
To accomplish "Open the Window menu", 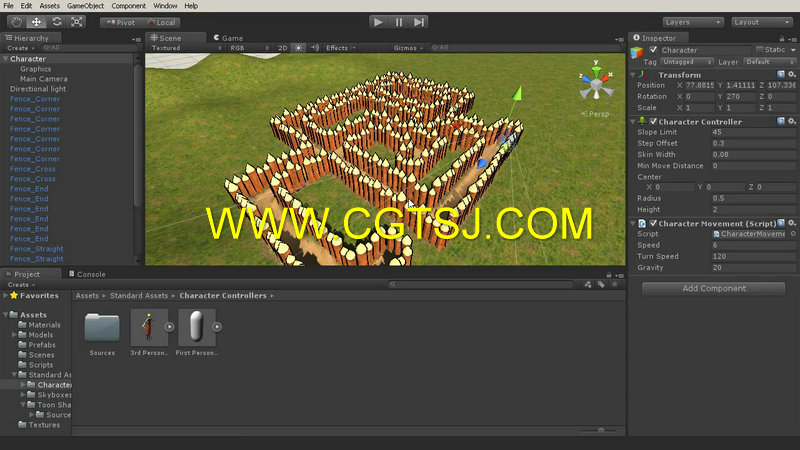I will click(165, 6).
